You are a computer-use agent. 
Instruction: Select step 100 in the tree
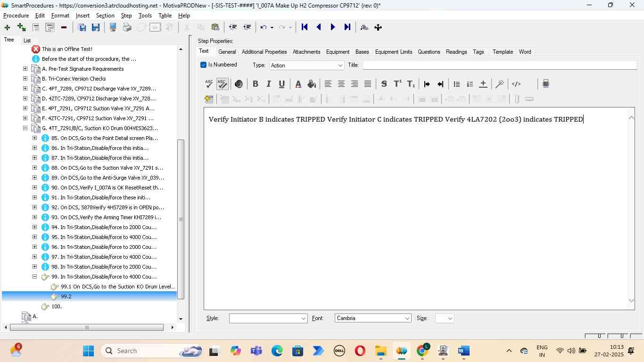[56, 306]
